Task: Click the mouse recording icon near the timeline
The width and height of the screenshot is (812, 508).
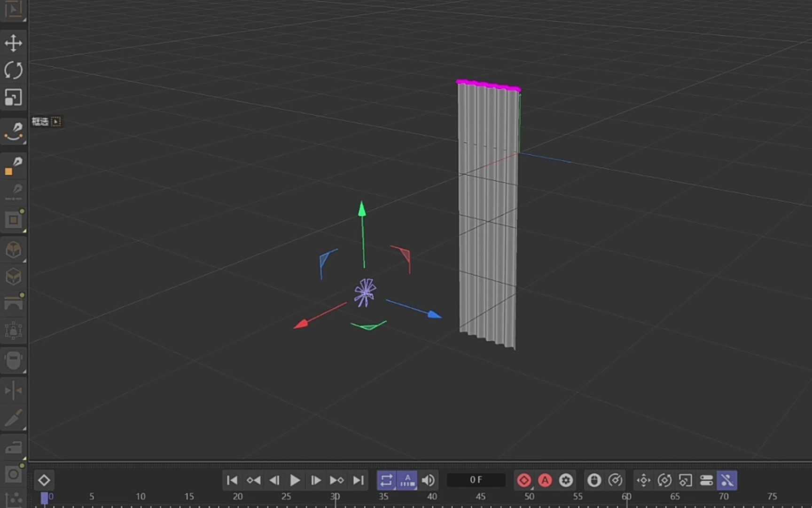Action: pos(593,480)
